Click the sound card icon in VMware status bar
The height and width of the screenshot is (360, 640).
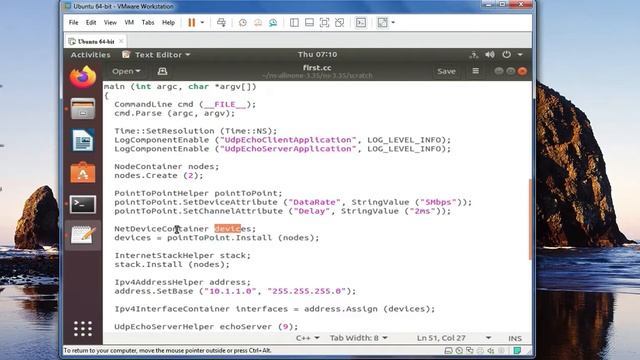pyautogui.click(x=491, y=351)
